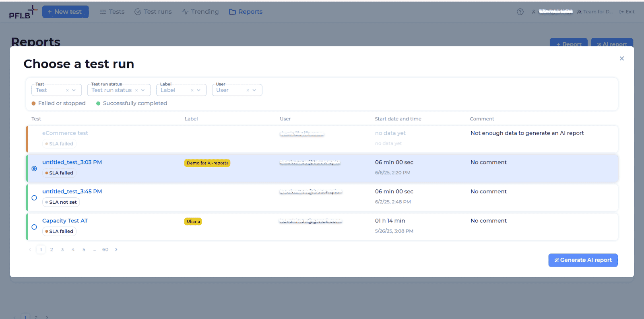Clear the Test run status filter x icon
The image size is (644, 319).
[x=136, y=90]
